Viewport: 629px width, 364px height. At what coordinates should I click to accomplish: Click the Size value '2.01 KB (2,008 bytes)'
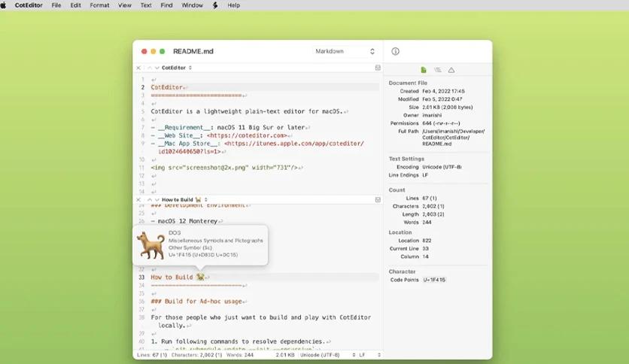click(x=447, y=108)
